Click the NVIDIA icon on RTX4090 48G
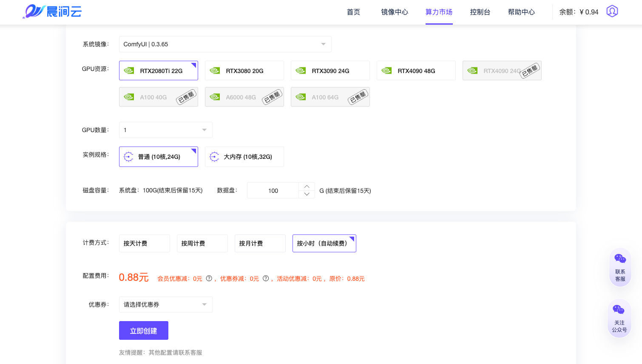The width and height of the screenshot is (642, 364). (x=386, y=70)
